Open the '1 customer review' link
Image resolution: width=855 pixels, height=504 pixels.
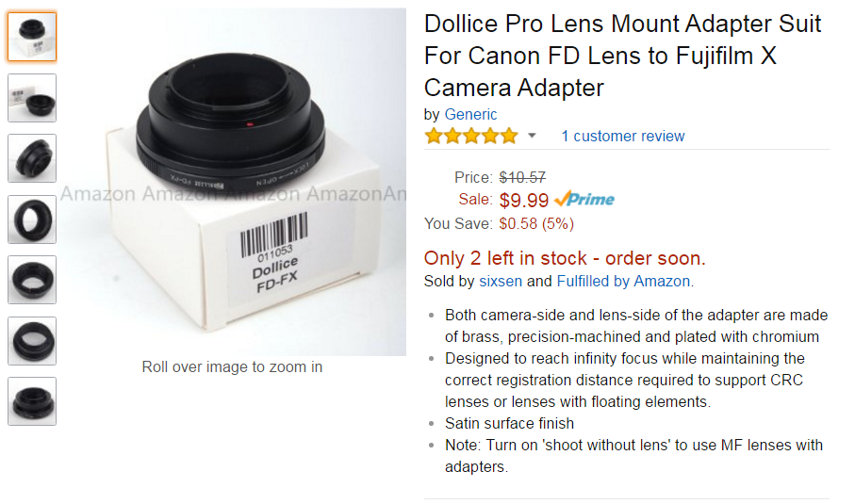coord(623,137)
